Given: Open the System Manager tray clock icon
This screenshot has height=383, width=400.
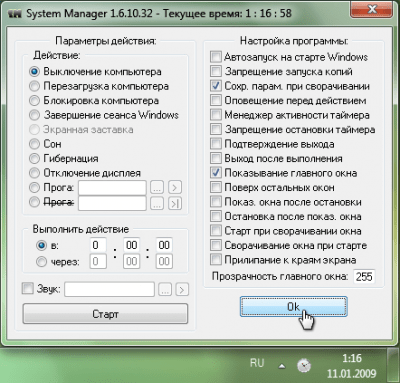Looking at the screenshot, I should coord(304,366).
